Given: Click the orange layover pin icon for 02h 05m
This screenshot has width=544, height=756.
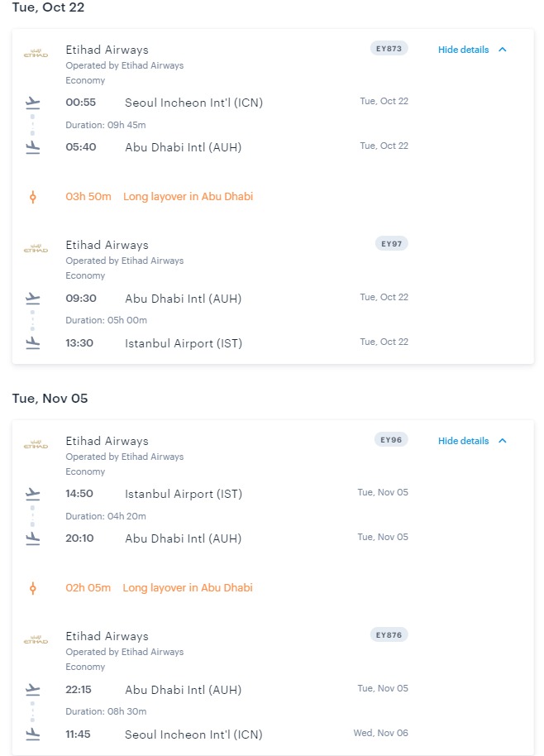Looking at the screenshot, I should coord(33,588).
